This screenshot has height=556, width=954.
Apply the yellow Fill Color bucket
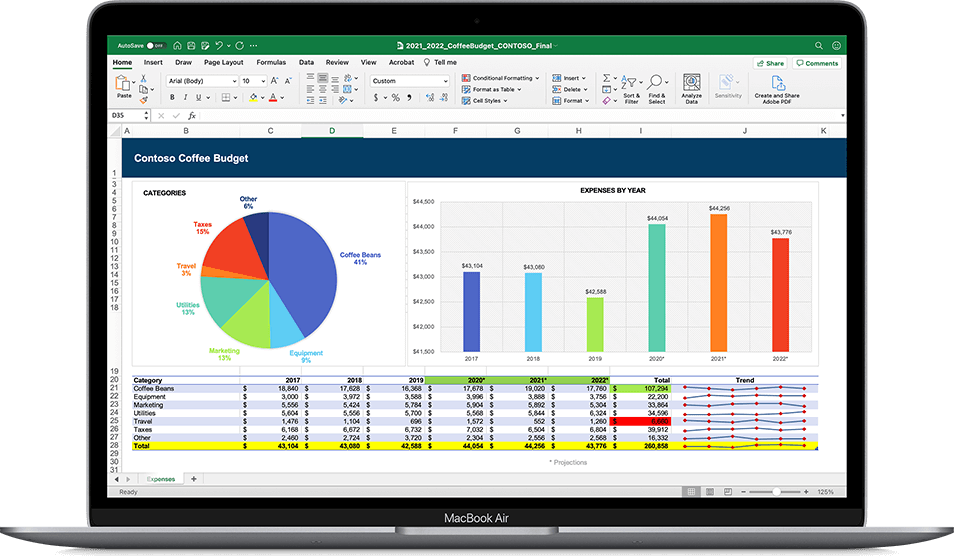(x=254, y=97)
